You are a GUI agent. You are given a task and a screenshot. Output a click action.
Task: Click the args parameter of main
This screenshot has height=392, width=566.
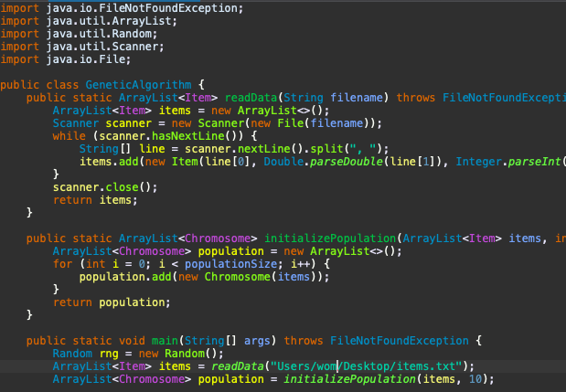point(257,341)
